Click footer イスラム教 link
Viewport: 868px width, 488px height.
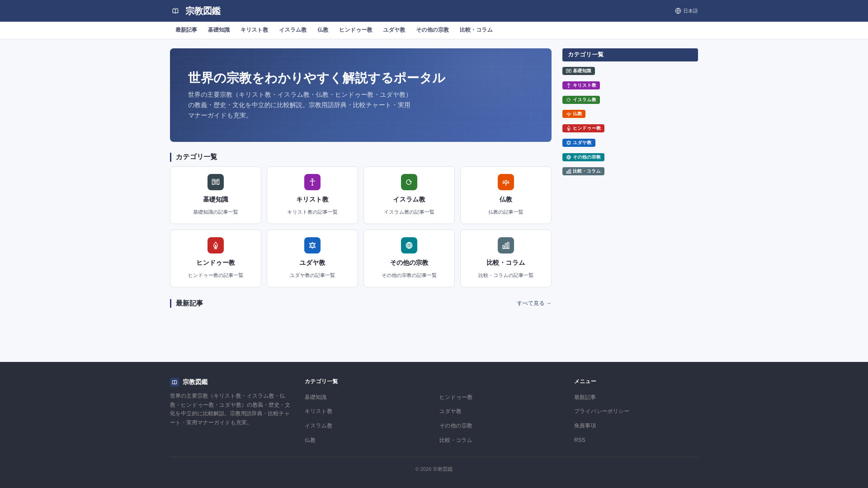point(319,426)
